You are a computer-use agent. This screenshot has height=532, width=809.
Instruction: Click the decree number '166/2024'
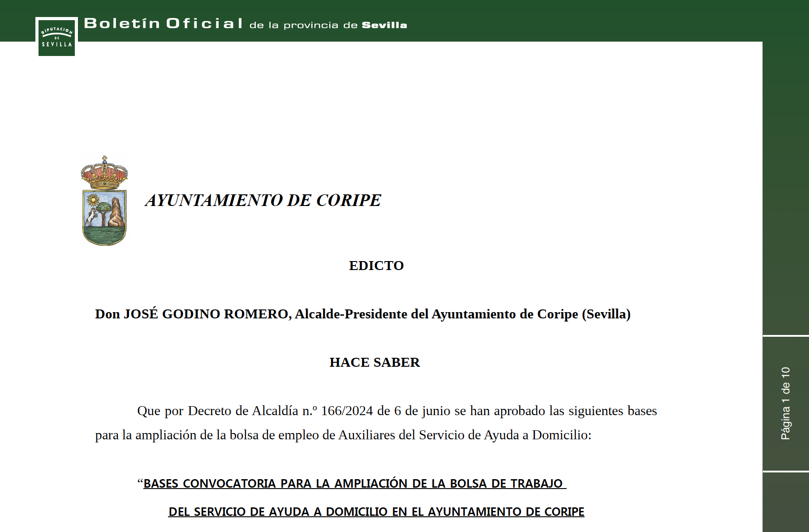coord(347,411)
